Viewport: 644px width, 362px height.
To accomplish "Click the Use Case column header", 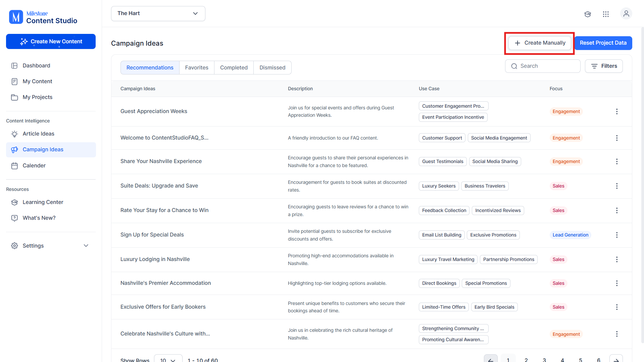I will point(429,89).
